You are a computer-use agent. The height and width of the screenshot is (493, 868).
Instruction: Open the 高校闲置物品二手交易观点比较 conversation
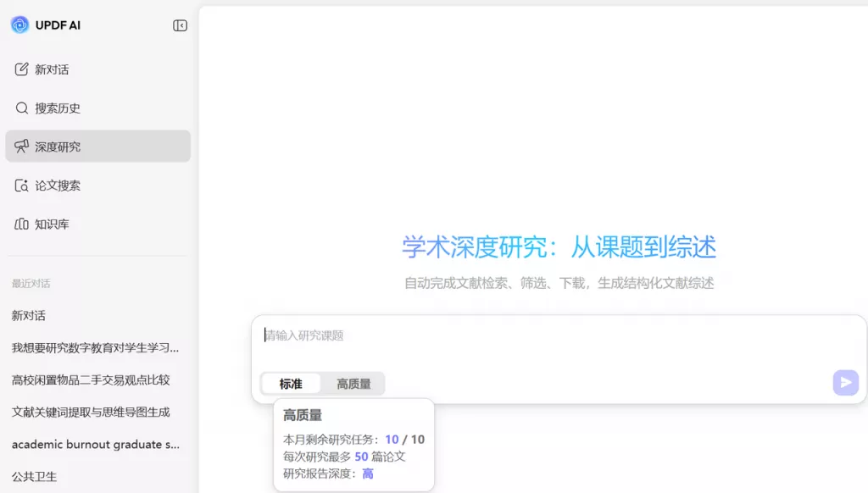click(x=93, y=379)
